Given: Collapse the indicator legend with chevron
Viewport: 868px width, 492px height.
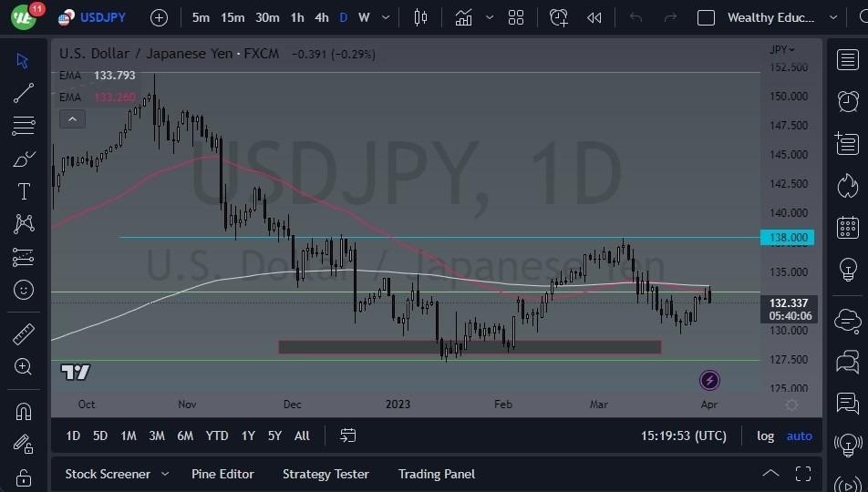Looking at the screenshot, I should coord(73,119).
